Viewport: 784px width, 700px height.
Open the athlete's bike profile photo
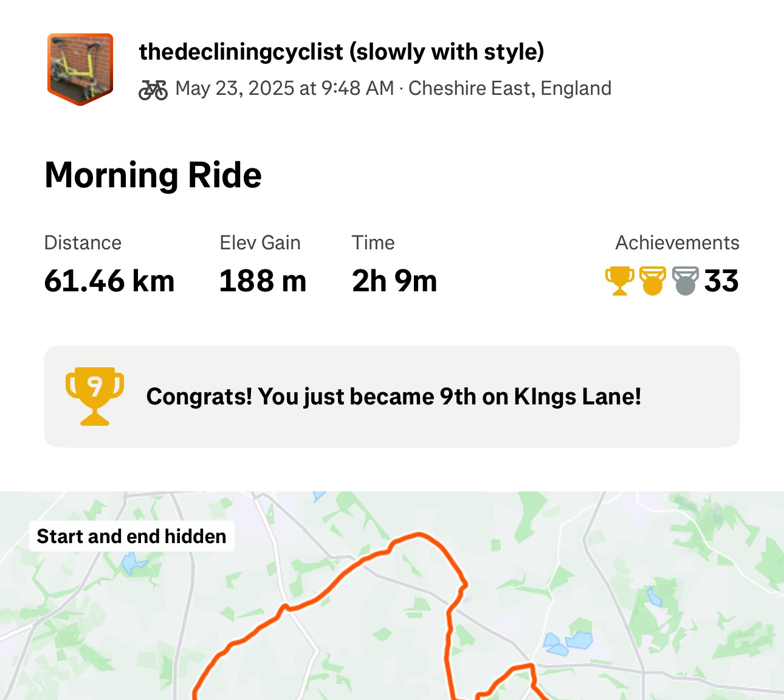[80, 69]
